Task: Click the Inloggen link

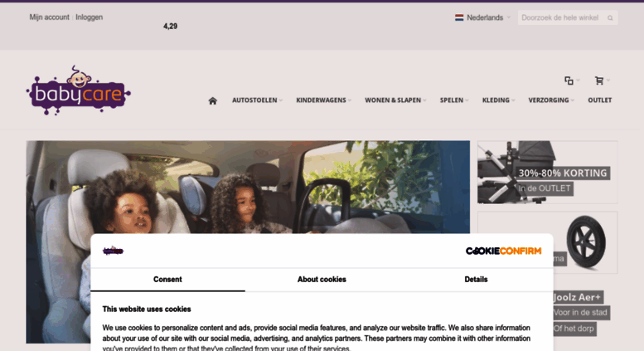Action: (x=90, y=17)
